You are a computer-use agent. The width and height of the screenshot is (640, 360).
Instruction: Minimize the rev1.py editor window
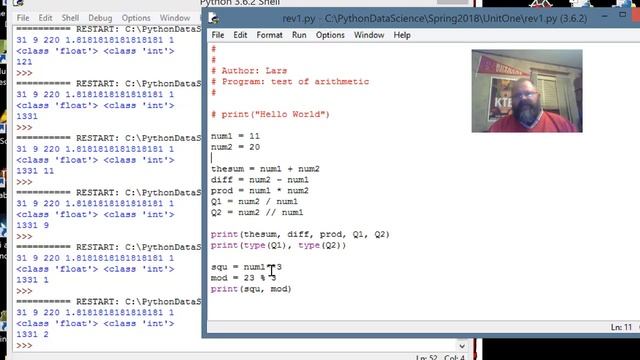(605, 16)
